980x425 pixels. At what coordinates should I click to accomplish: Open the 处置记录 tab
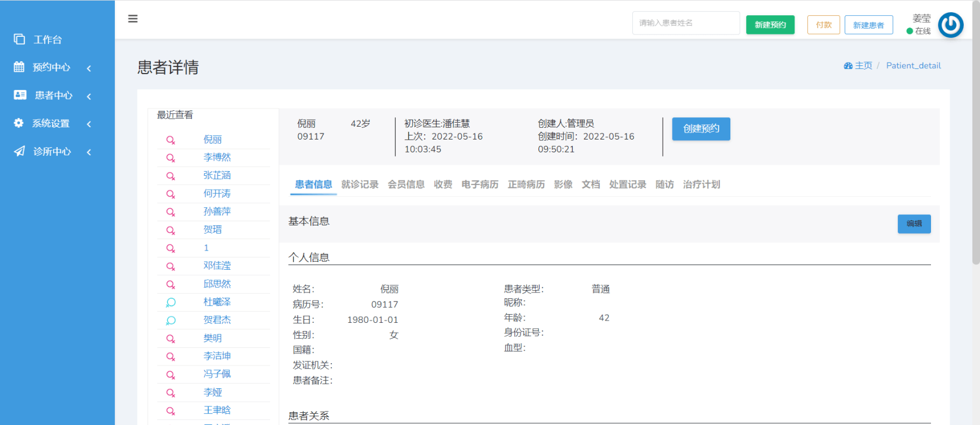[628, 184]
